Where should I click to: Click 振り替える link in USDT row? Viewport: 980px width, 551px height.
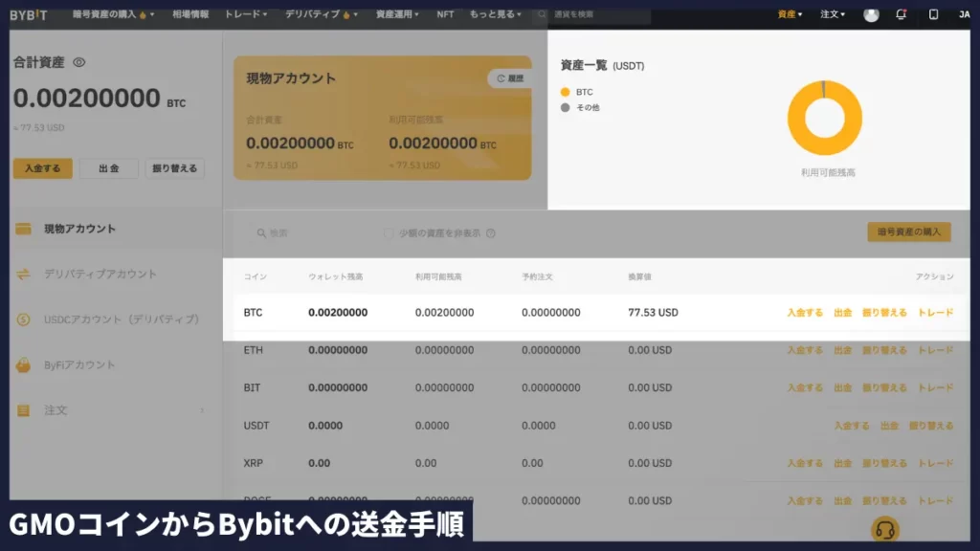931,426
